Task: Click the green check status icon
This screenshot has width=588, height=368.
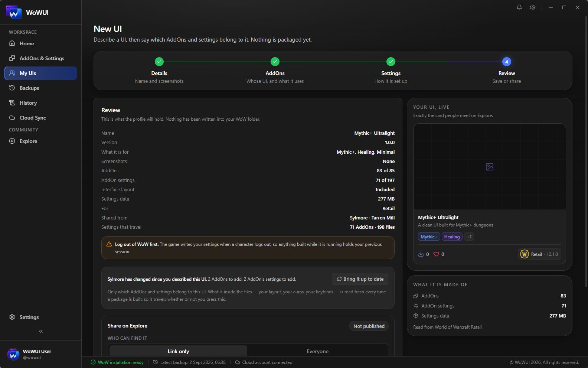Action: 93,362
